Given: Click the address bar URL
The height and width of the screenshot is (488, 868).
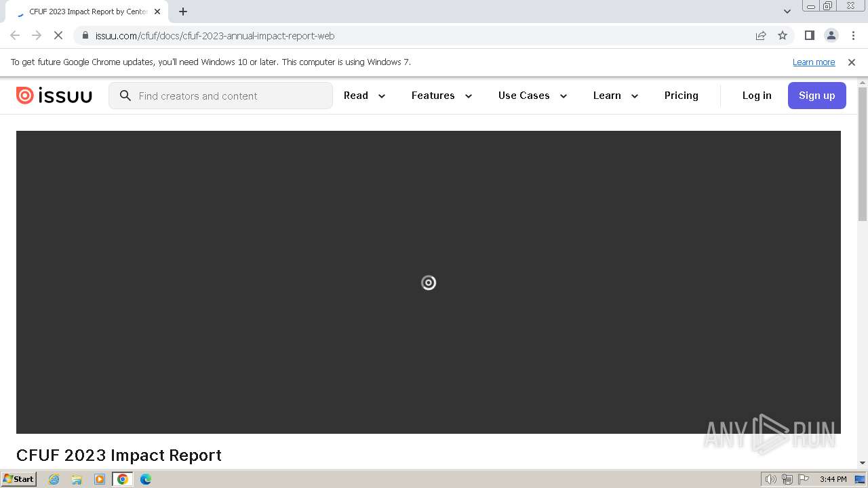Looking at the screenshot, I should 215,36.
